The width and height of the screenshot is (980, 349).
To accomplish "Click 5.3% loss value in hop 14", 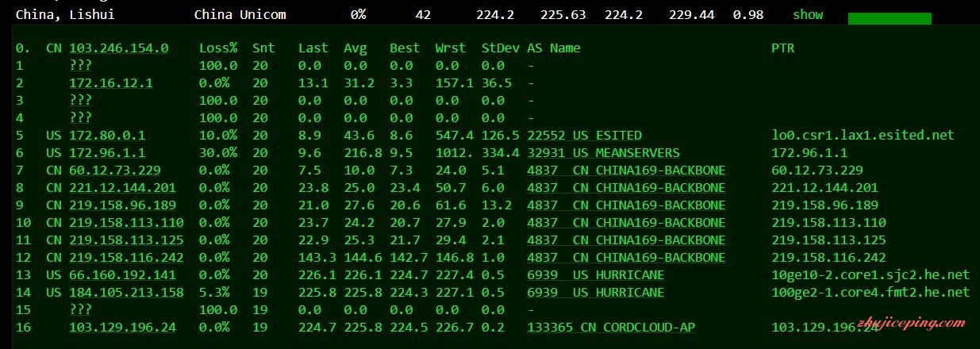I will tap(214, 293).
